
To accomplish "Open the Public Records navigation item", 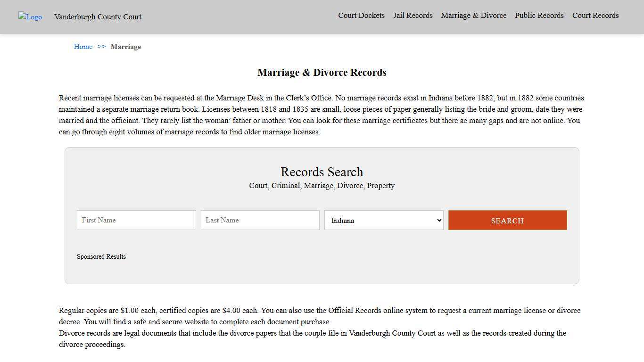I will click(x=539, y=15).
